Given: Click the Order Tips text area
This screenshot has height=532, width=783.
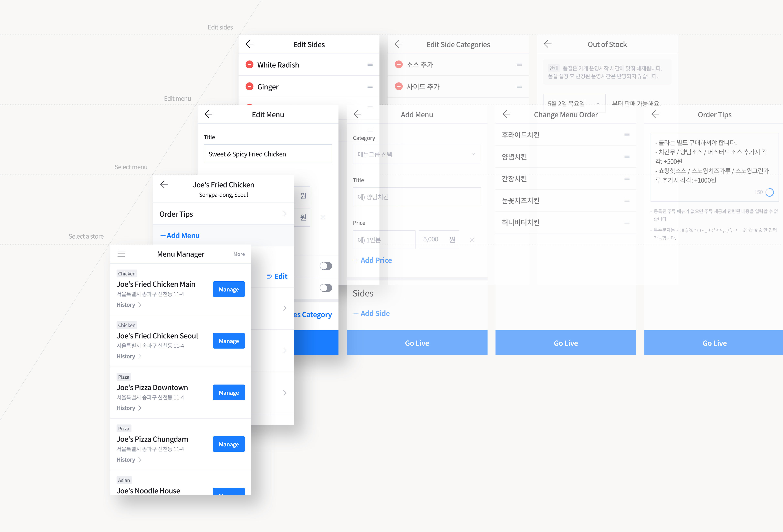Looking at the screenshot, I should 715,167.
